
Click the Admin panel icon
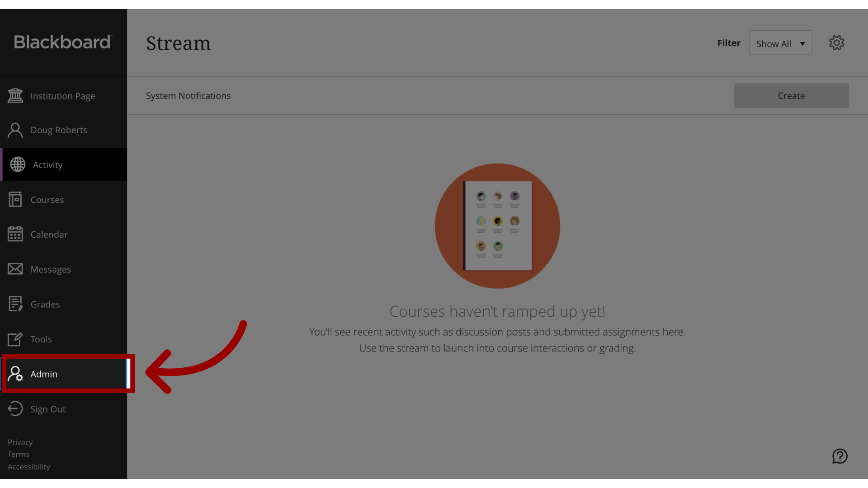pos(14,374)
